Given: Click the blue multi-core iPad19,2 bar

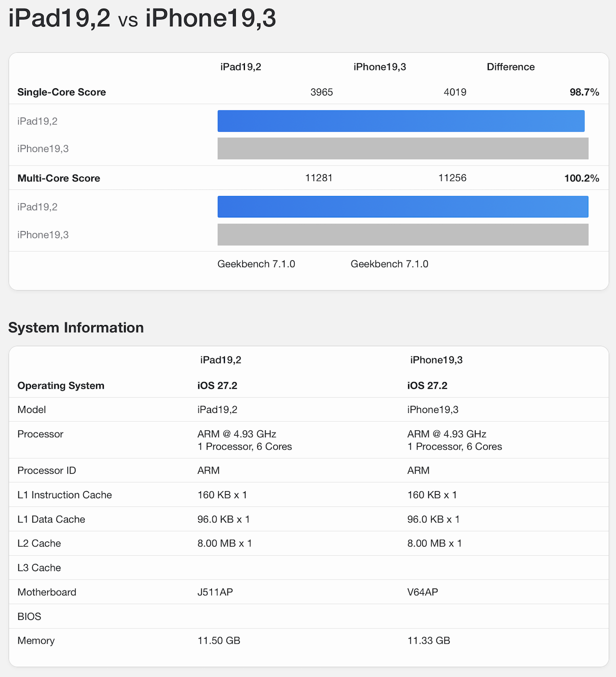Looking at the screenshot, I should tap(403, 206).
